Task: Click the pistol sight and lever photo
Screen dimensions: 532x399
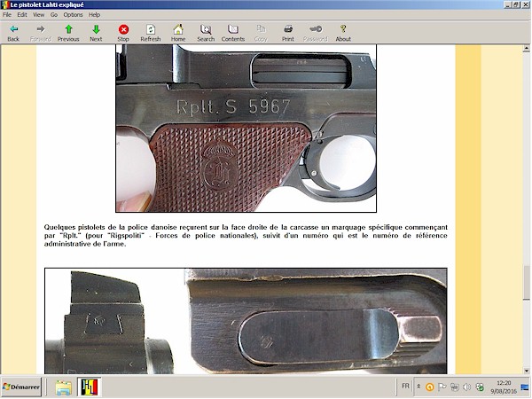Action: tap(246, 321)
